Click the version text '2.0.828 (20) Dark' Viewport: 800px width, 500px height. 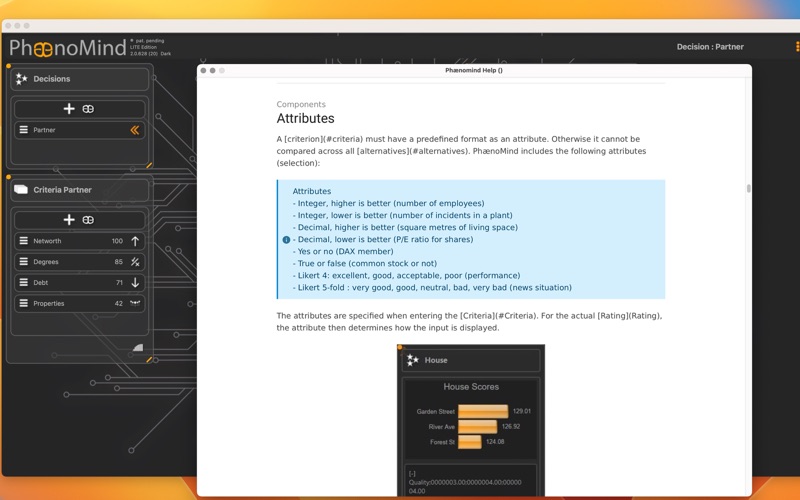click(151, 54)
